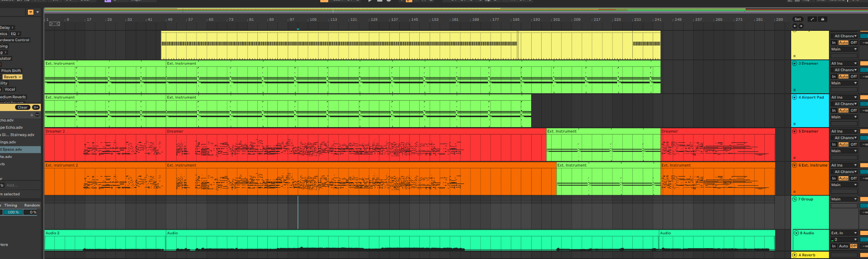Click the Timing 100% value slider
The width and height of the screenshot is (868, 259).
(13, 212)
